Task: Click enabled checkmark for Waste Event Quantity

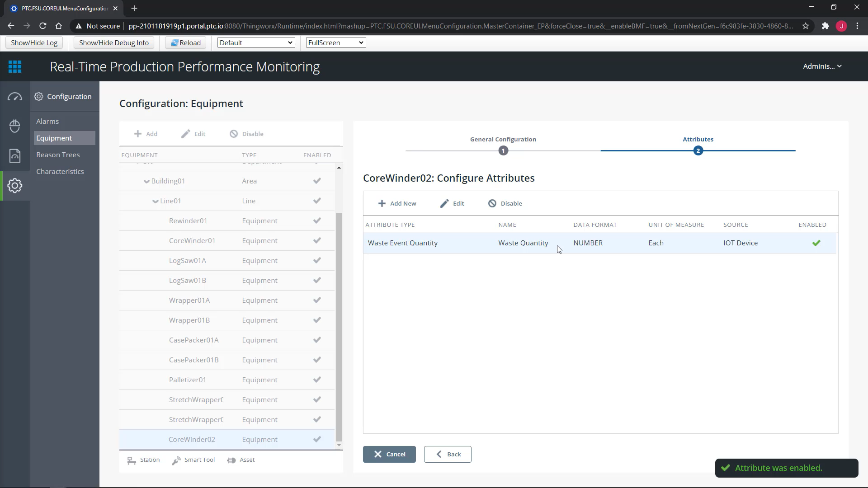Action: pos(816,243)
